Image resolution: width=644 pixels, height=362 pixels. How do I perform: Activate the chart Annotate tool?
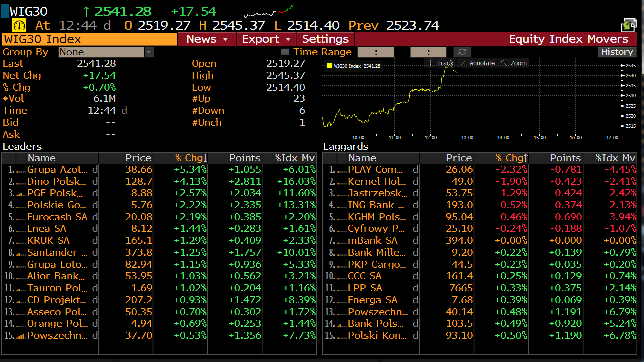pyautogui.click(x=477, y=63)
